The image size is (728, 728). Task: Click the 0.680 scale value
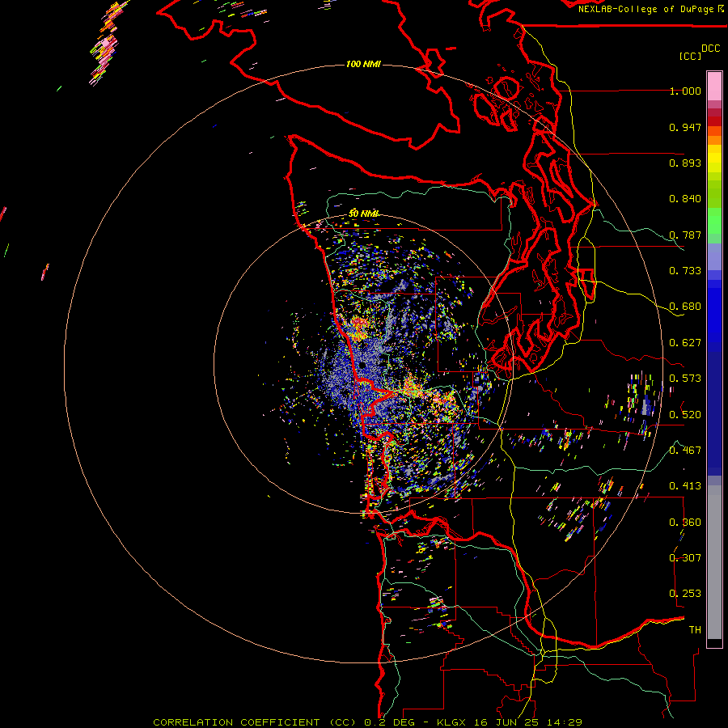685,307
